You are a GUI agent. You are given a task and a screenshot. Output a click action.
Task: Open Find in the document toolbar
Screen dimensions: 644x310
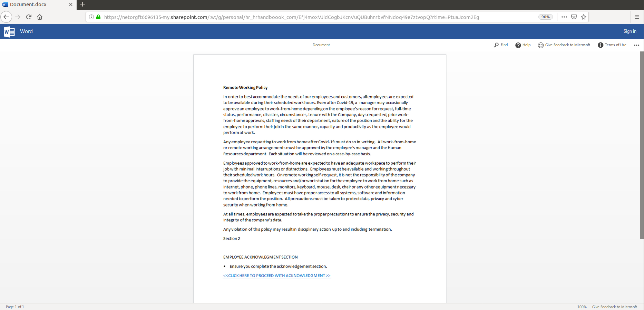pos(501,45)
